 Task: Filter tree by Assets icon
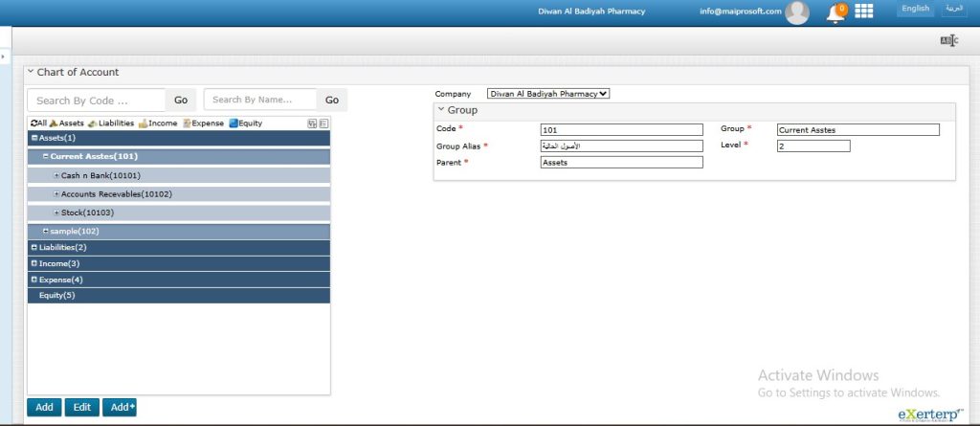(55, 123)
